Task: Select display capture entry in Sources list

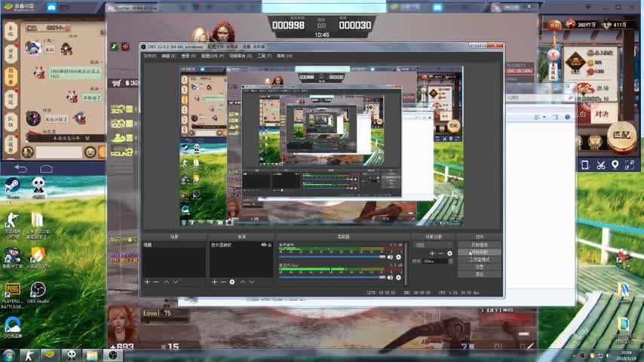Action: 241,244
